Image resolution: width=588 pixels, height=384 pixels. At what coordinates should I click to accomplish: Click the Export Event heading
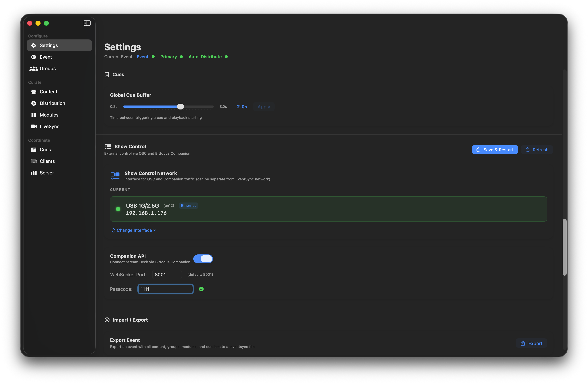pyautogui.click(x=125, y=340)
